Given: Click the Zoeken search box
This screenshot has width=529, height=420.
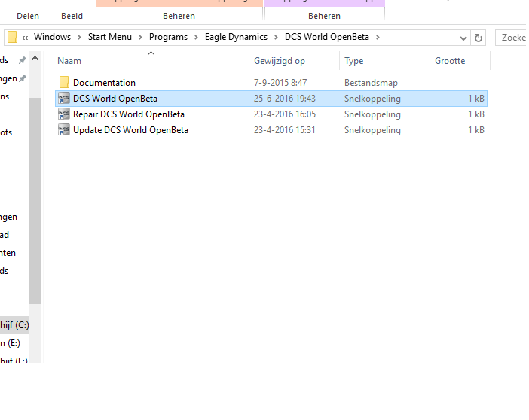Looking at the screenshot, I should click(512, 38).
